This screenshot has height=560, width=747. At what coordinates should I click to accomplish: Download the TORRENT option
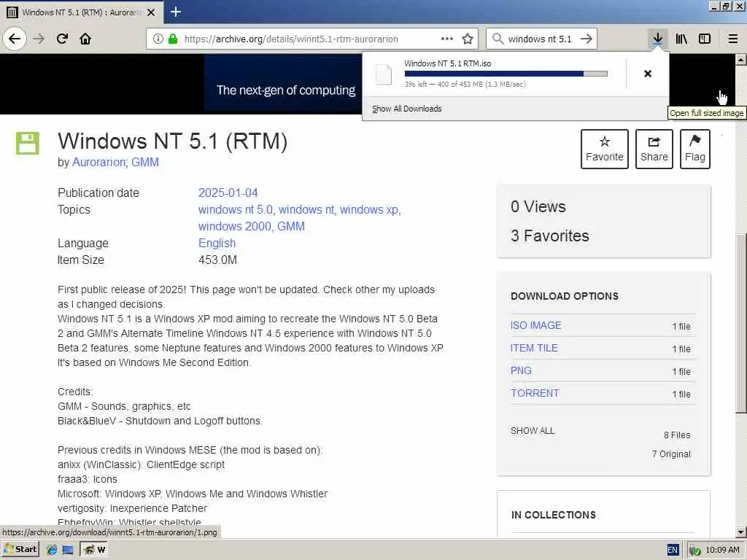[x=535, y=393]
